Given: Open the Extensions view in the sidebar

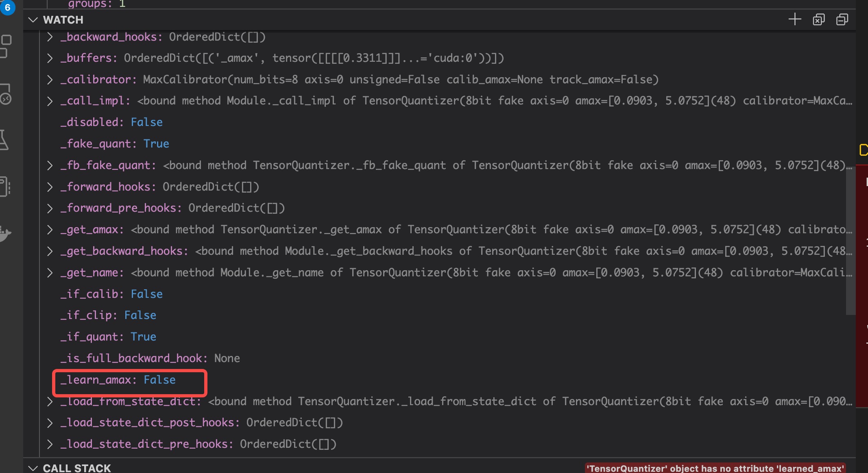Looking at the screenshot, I should click(x=7, y=47).
